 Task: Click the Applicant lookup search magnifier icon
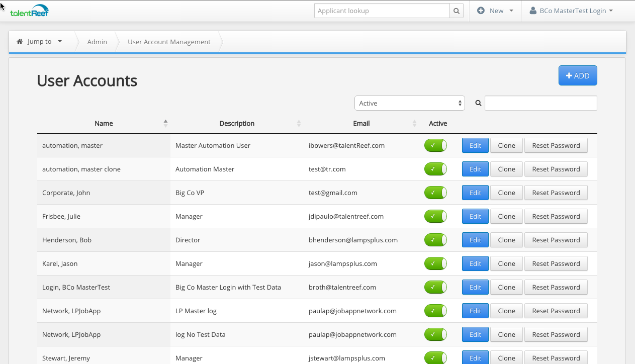coord(456,10)
